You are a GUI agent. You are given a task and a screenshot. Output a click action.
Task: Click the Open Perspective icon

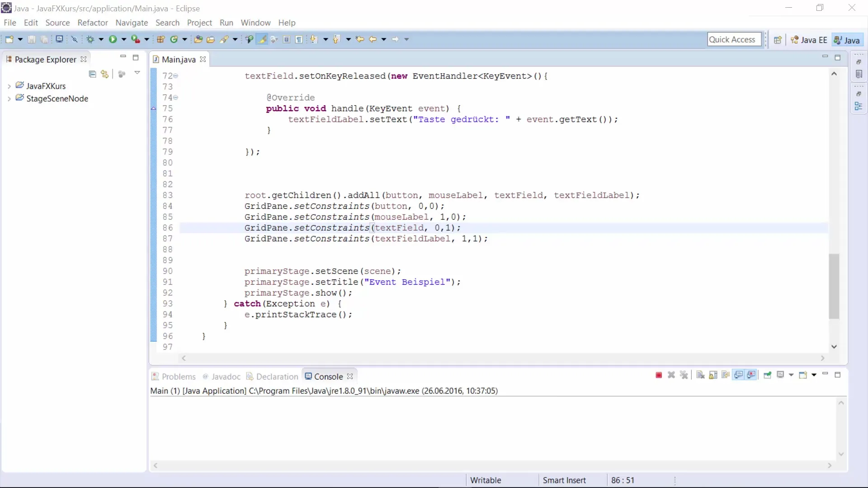tap(778, 40)
